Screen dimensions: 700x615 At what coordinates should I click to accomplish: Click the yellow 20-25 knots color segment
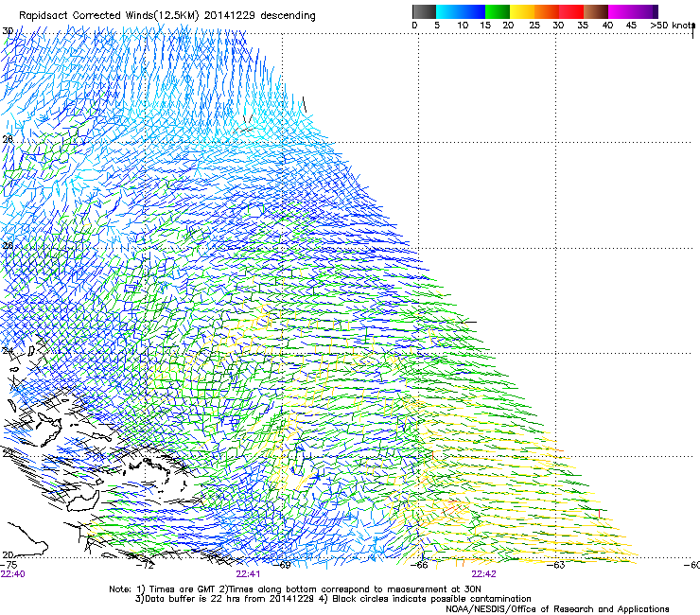point(522,11)
